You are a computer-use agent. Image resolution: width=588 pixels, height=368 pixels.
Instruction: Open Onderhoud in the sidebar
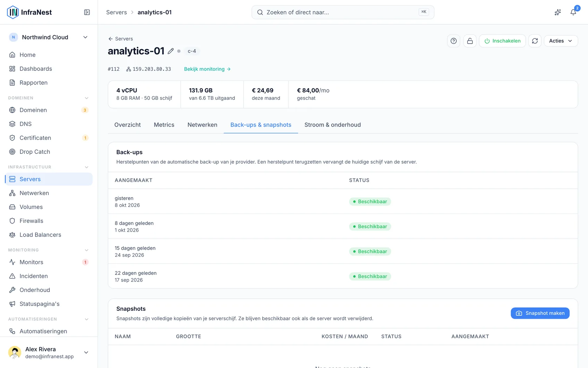pos(49,290)
